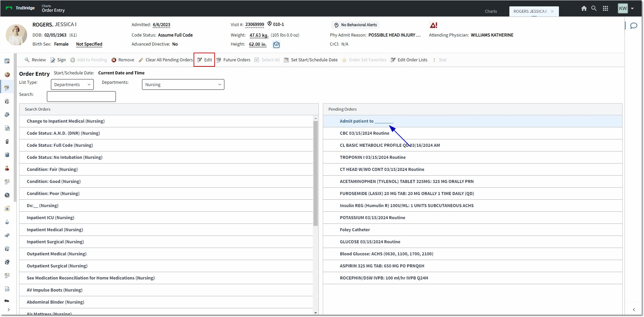The width and height of the screenshot is (644, 317).
Task: Click the scroll up arrow of Search Orders
Action: [315, 118]
